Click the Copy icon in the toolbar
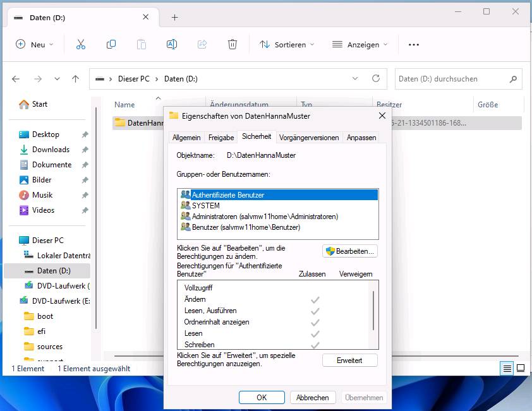The width and height of the screenshot is (532, 411). pyautogui.click(x=111, y=44)
